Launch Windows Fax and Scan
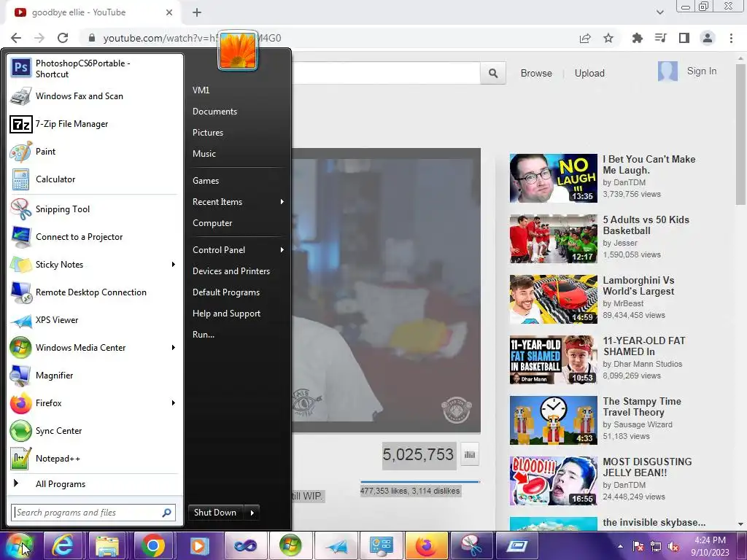Viewport: 747px width, 560px height. coord(94,96)
